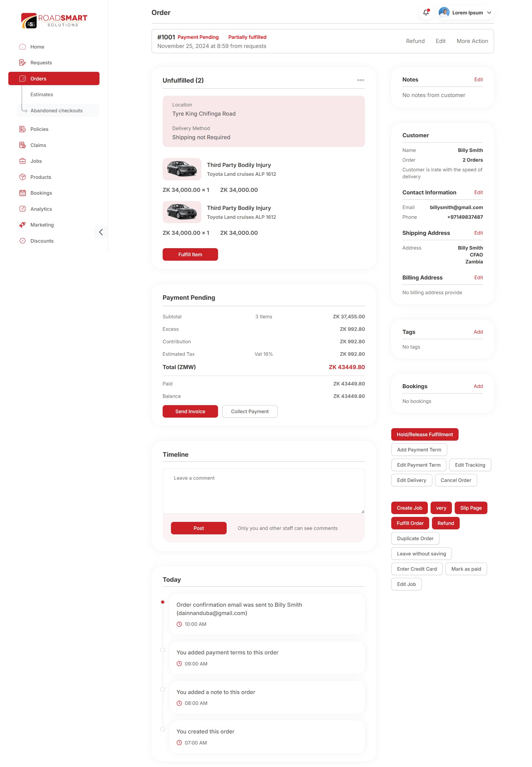Click the Leave a comment text area
532x767 pixels.
(x=264, y=491)
